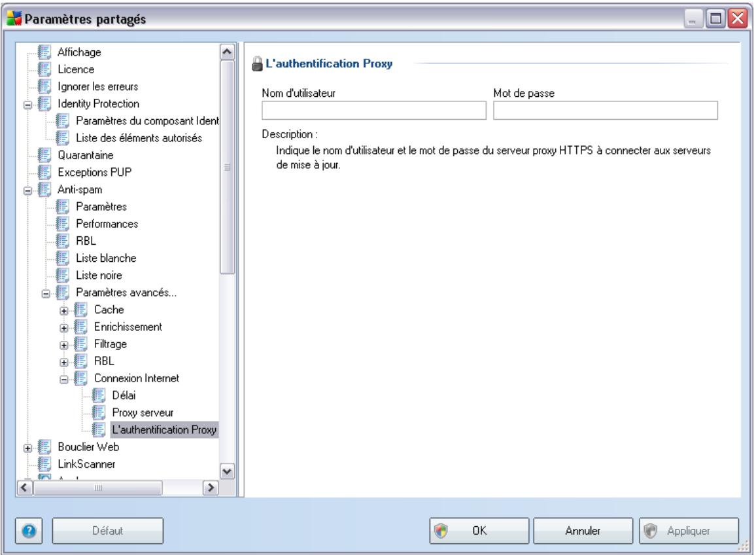Click the icon next to Liste blanche

click(x=62, y=259)
